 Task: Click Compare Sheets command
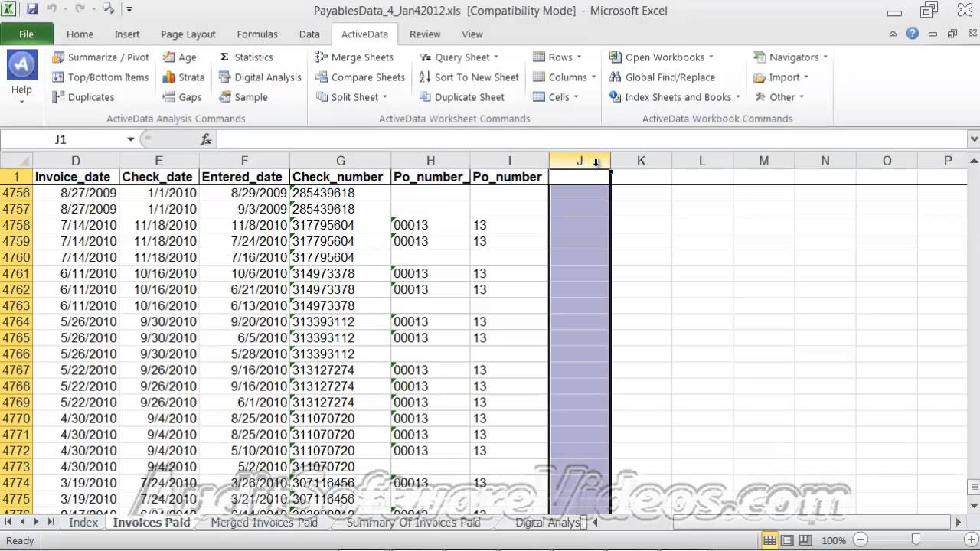[360, 77]
